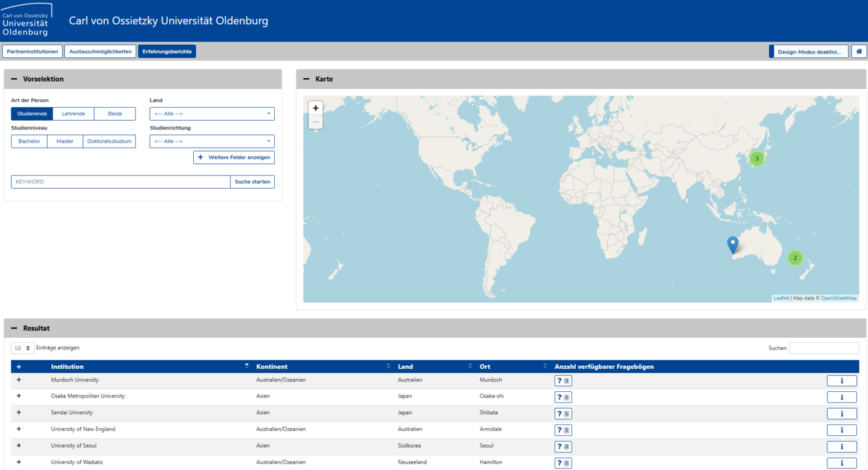Zoom in on the map
This screenshot has width=868, height=470.
pyautogui.click(x=315, y=108)
